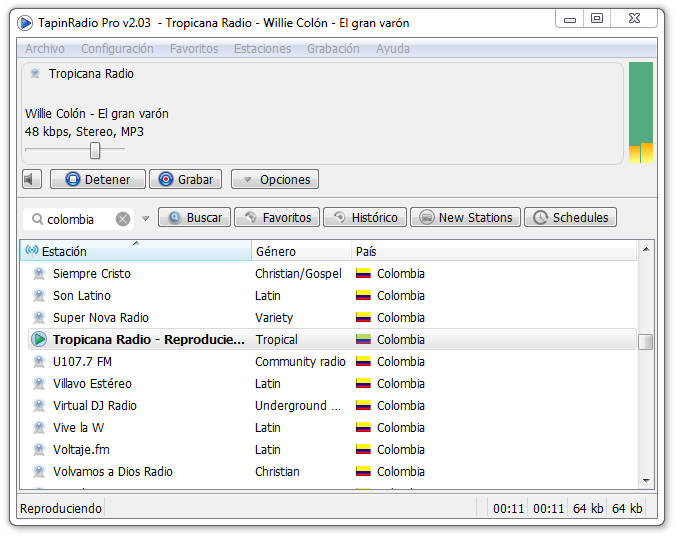Select the U107.7 FM station name
Image resolution: width=681 pixels, height=540 pixels.
[82, 361]
